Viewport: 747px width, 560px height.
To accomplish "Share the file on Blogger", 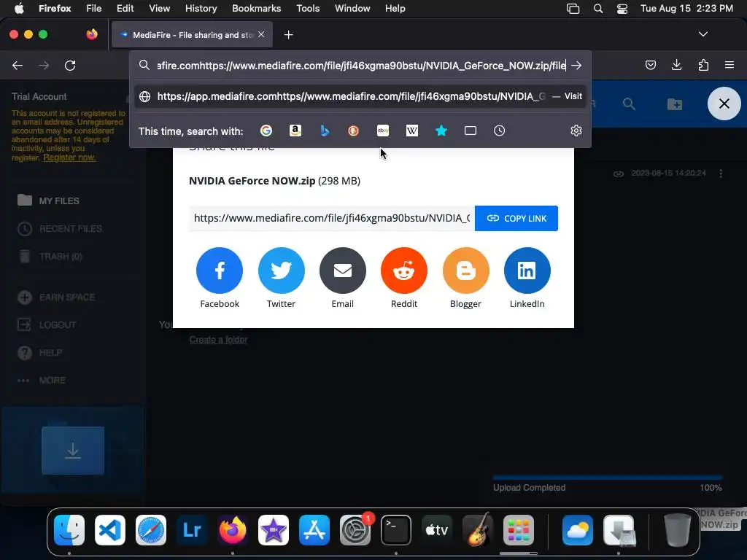I will tap(465, 271).
